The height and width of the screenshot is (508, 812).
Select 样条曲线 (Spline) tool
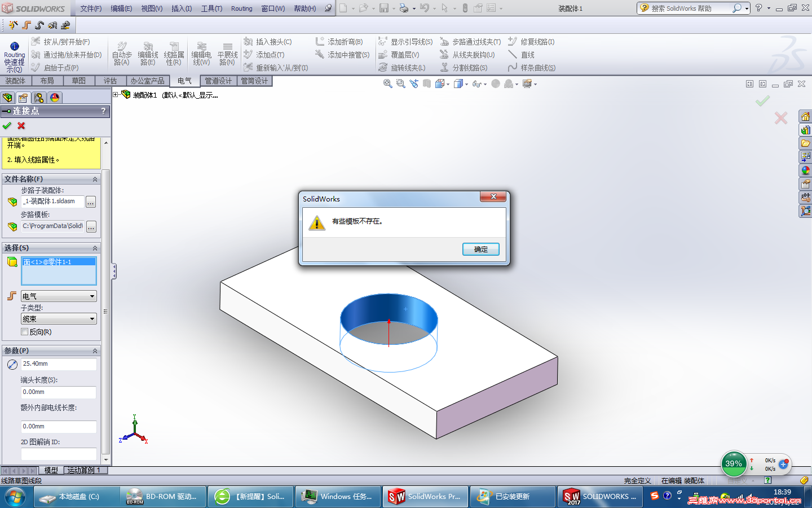[x=532, y=68]
